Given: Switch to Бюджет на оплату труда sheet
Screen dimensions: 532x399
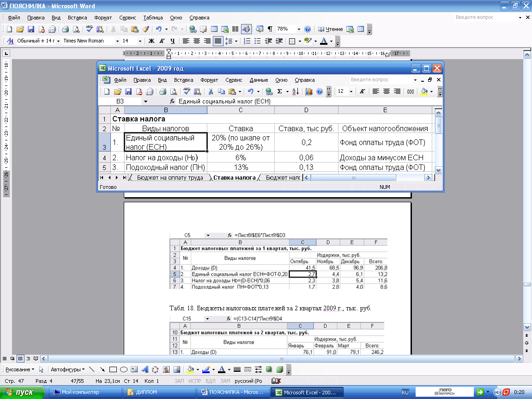Looking at the screenshot, I should 170,178.
